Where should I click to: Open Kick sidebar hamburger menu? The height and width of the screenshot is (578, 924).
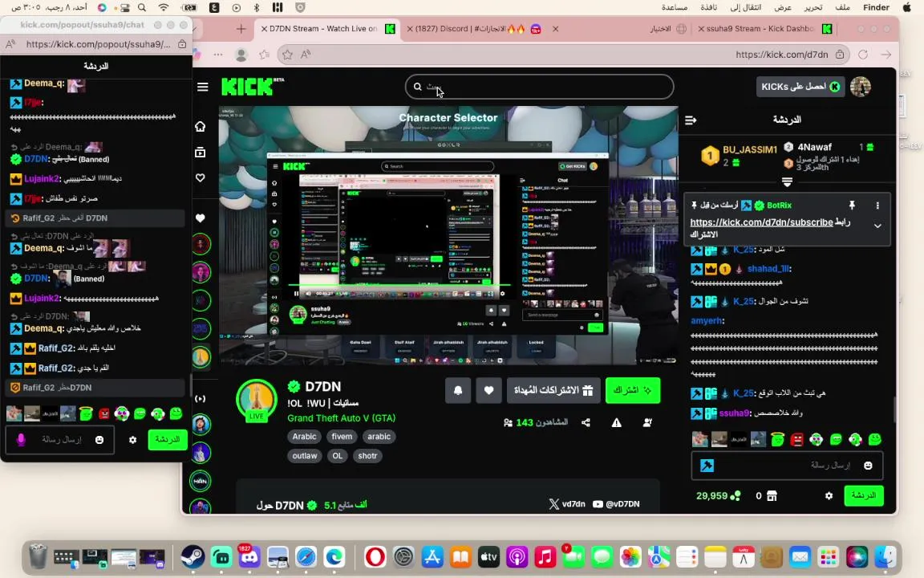[x=203, y=87]
